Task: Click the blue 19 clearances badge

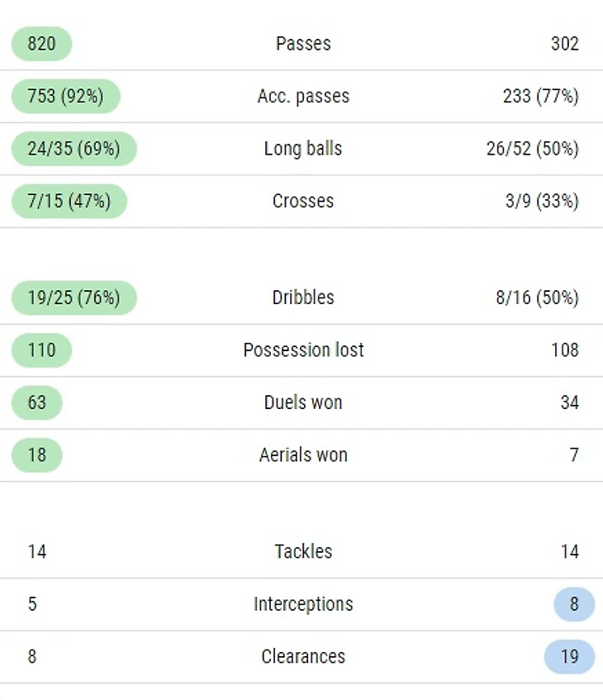Action: coord(569,656)
